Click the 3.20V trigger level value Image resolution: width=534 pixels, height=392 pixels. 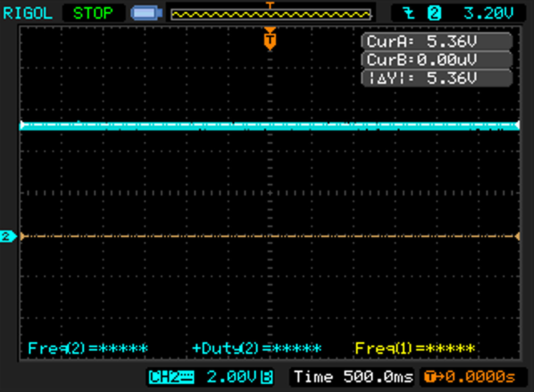coord(488,14)
